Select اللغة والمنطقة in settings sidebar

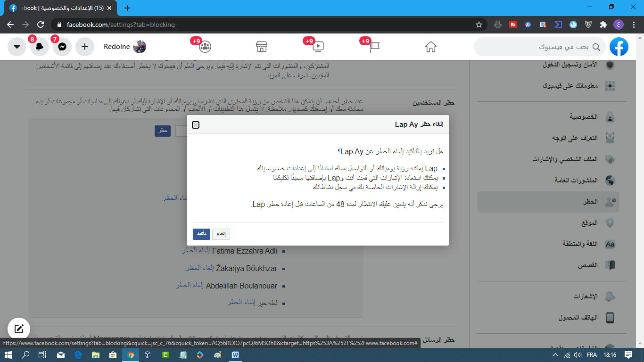tap(548, 244)
